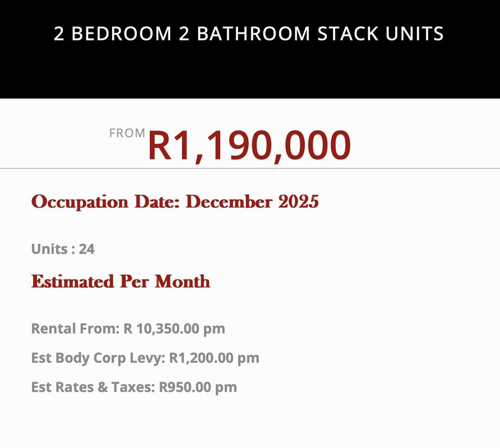Click the small "FROM" label beside the price
The height and width of the screenshot is (448, 500).
click(x=127, y=133)
